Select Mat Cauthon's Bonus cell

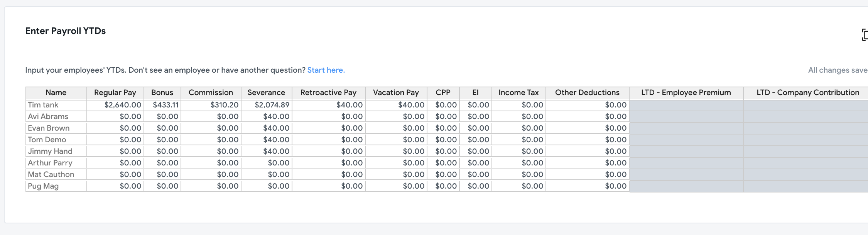pyautogui.click(x=162, y=174)
